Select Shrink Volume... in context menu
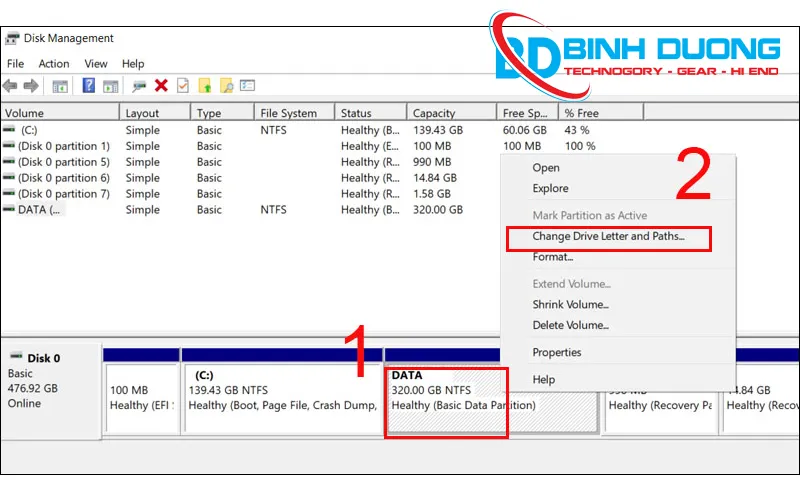 (571, 305)
